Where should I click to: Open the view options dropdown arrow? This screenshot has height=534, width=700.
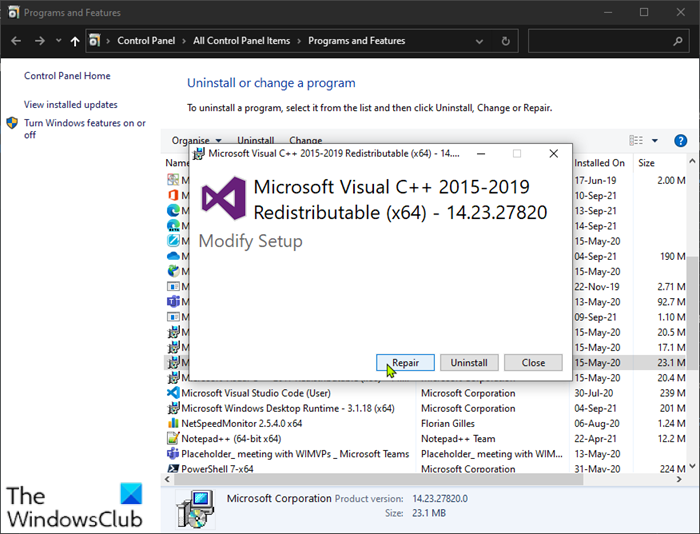[655, 141]
